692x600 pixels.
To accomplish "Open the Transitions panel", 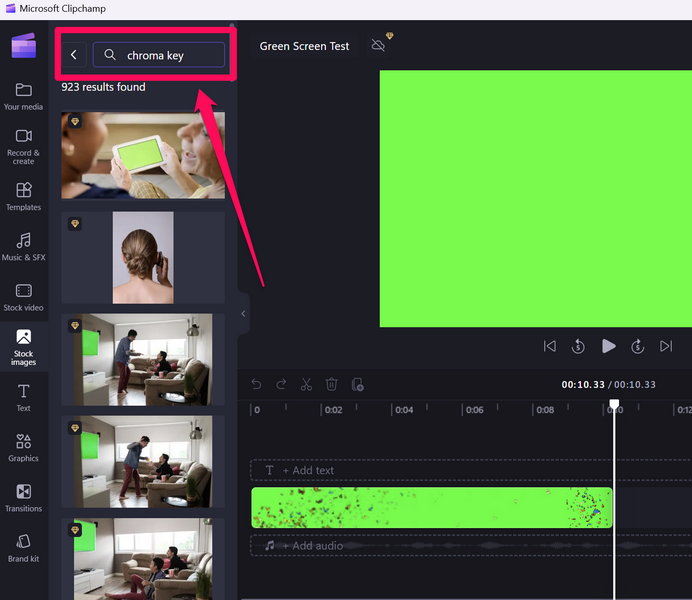I will [23, 497].
